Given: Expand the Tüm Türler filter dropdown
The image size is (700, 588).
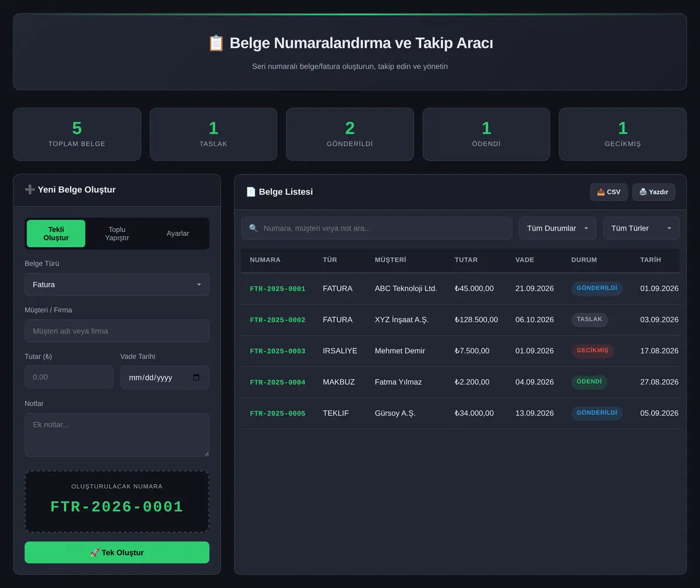Looking at the screenshot, I should (641, 228).
